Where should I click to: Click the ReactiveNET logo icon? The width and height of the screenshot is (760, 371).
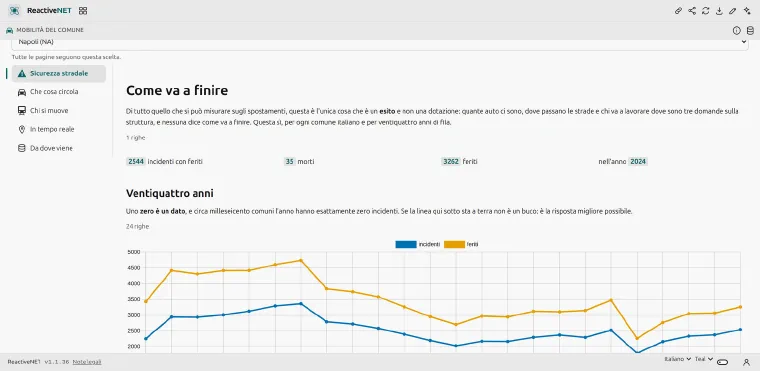tap(14, 11)
